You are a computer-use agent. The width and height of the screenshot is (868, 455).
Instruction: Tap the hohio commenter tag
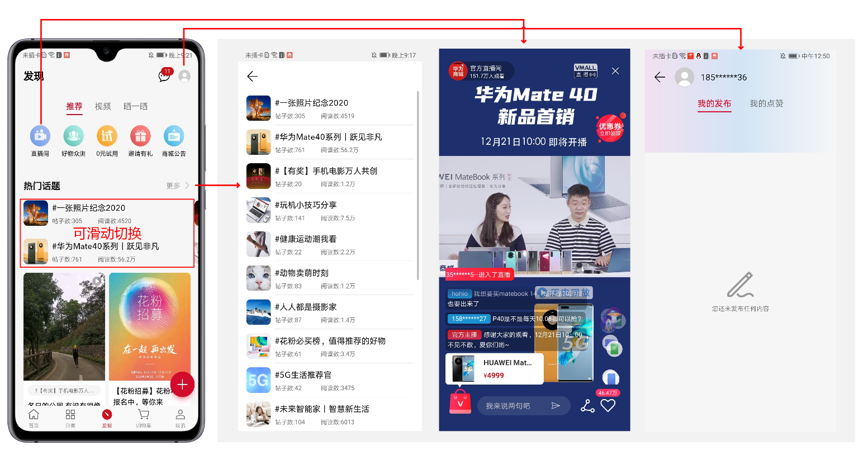pyautogui.click(x=459, y=293)
